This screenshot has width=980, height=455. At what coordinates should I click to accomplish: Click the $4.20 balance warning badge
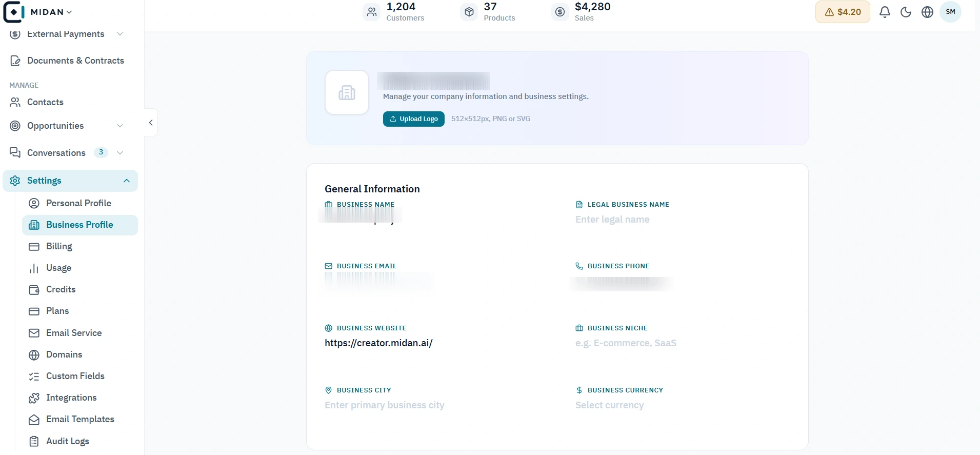pos(843,12)
